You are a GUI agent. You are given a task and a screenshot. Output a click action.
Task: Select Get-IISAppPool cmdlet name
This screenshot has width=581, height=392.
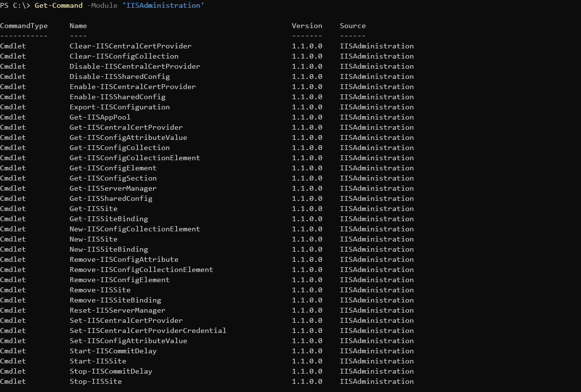100,117
